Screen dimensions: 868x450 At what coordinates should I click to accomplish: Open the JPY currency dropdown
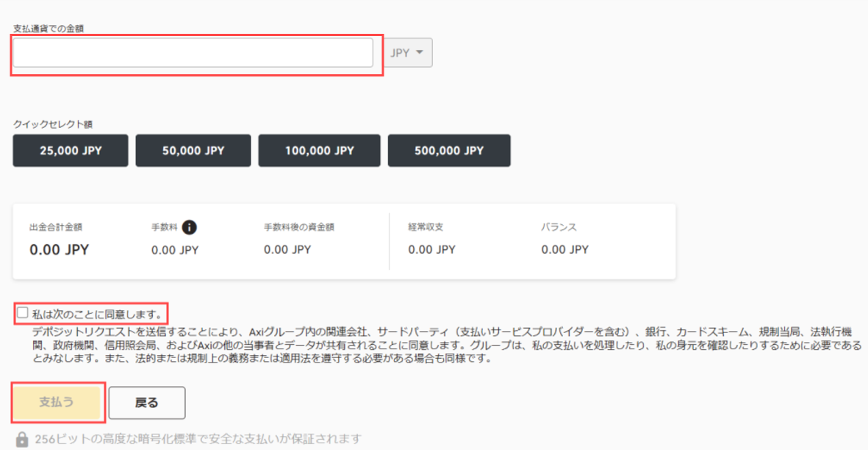pos(409,53)
